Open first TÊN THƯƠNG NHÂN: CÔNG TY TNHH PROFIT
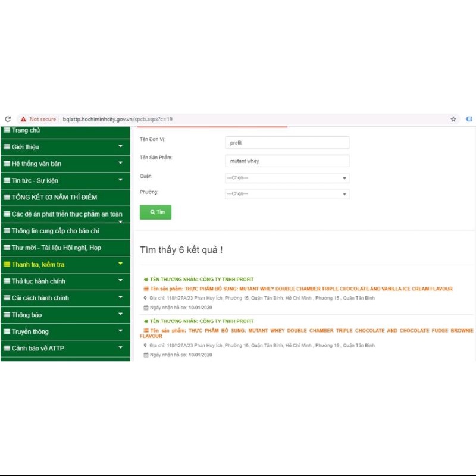476x476 pixels. (x=202, y=279)
